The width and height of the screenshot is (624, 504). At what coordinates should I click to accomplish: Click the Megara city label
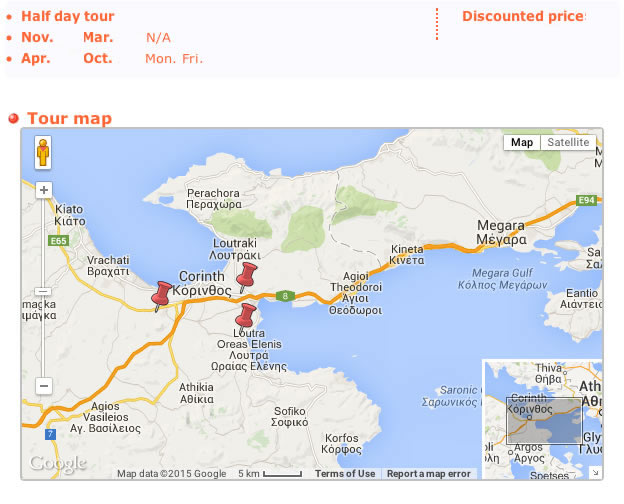[x=501, y=232]
